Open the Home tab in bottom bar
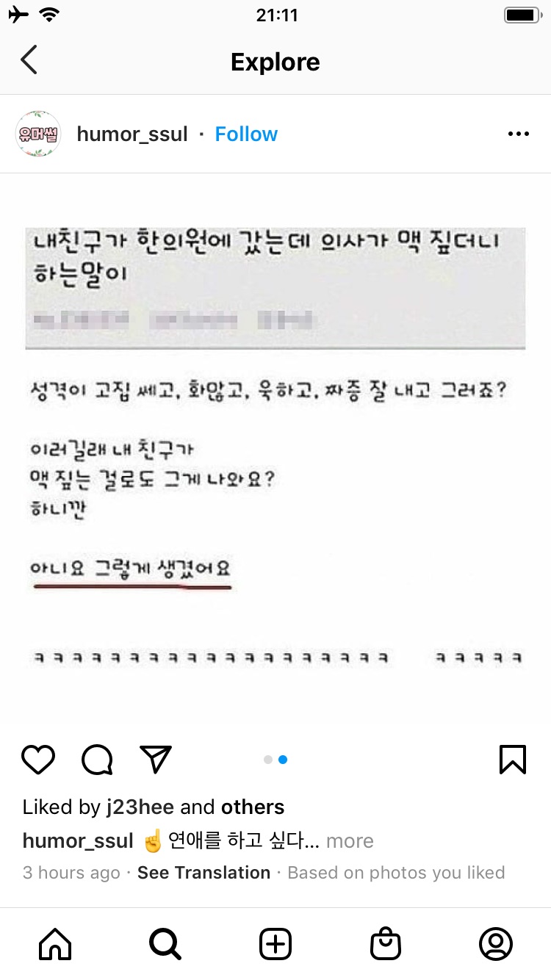This screenshot has width=551, height=980. [55, 944]
